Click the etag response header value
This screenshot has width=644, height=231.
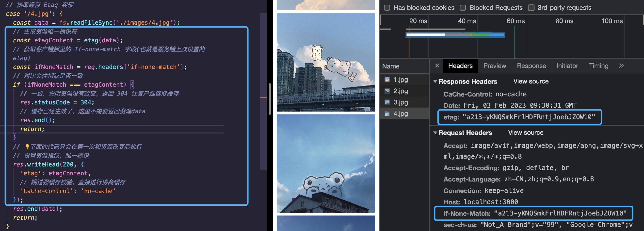(529, 117)
